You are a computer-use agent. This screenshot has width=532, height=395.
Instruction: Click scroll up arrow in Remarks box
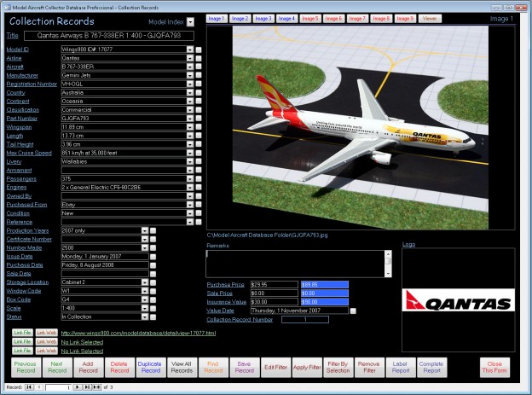point(388,254)
